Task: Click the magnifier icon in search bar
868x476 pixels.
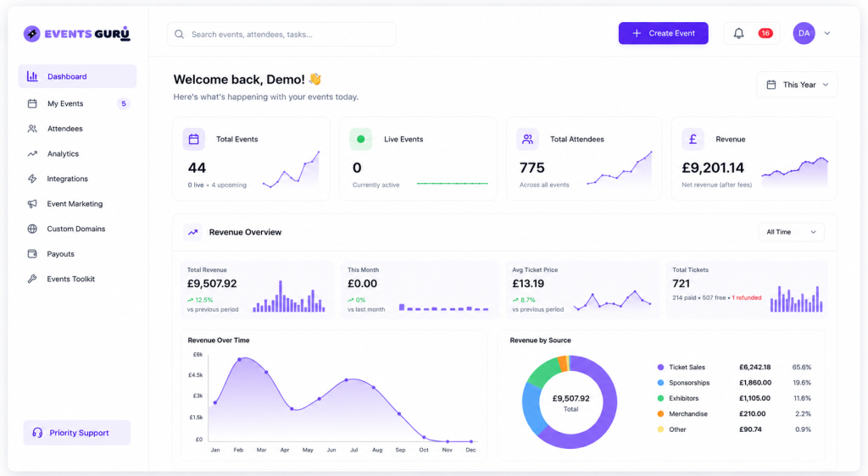Action: [180, 34]
